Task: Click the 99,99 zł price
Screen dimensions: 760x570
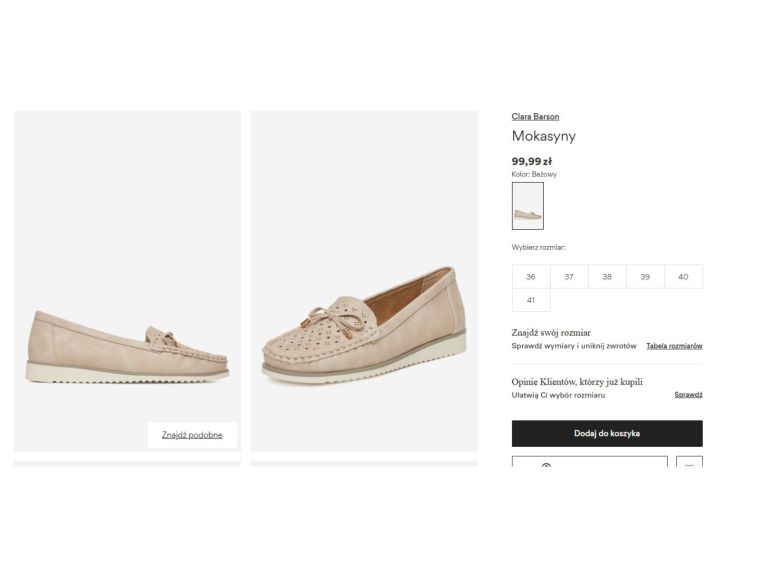Action: tap(532, 161)
